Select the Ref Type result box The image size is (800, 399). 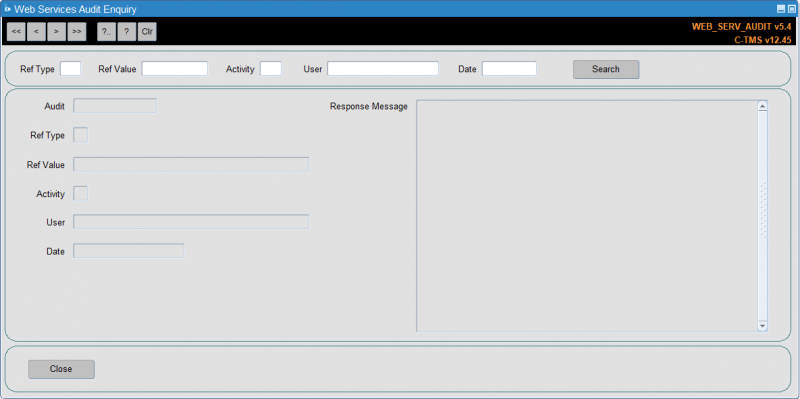click(81, 135)
